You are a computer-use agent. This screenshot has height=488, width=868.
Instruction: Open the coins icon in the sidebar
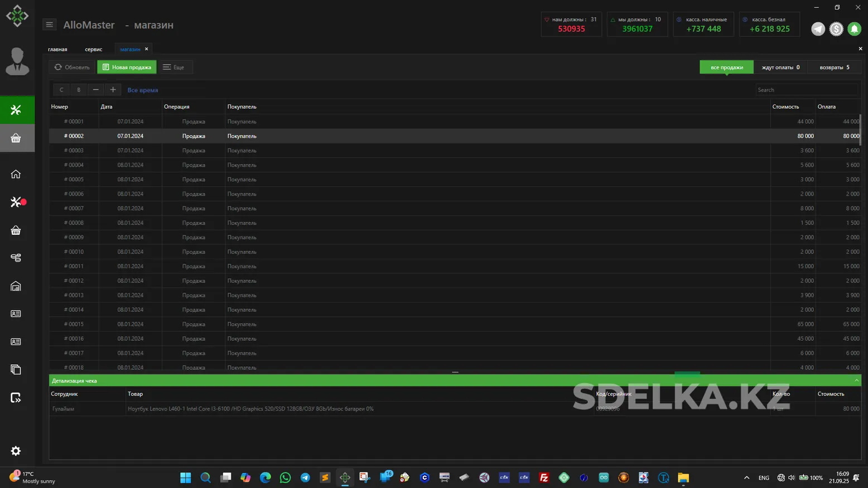tap(16, 258)
